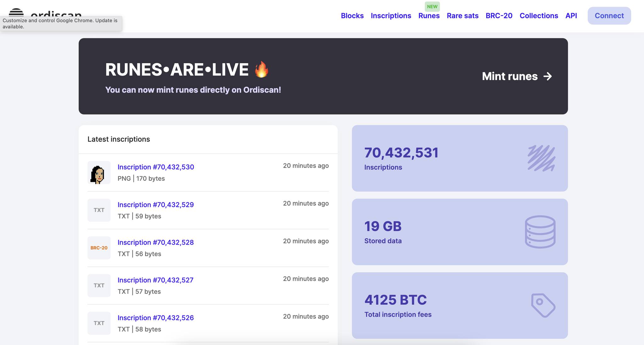Screen dimensions: 644x345
Task: Click the Connect button
Action: 609,16
